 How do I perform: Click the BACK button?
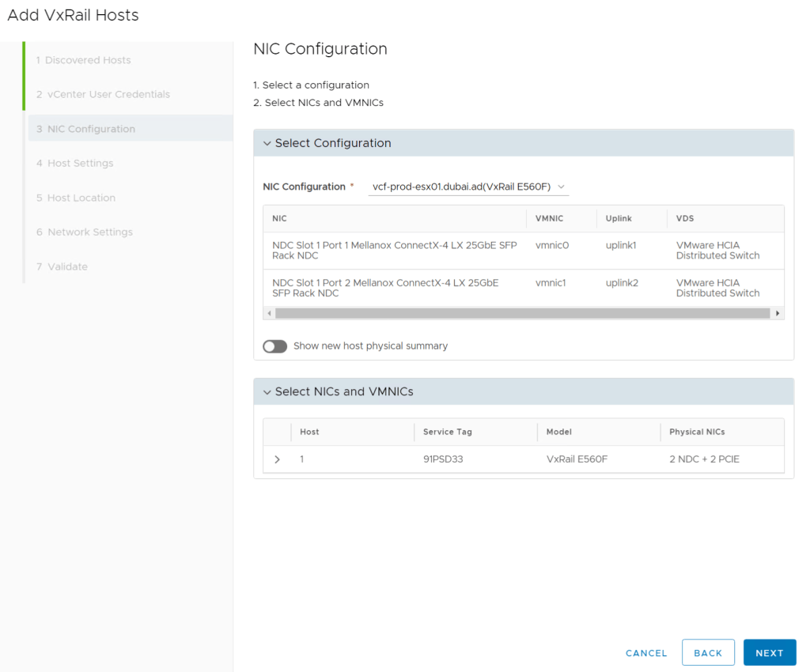tap(707, 653)
